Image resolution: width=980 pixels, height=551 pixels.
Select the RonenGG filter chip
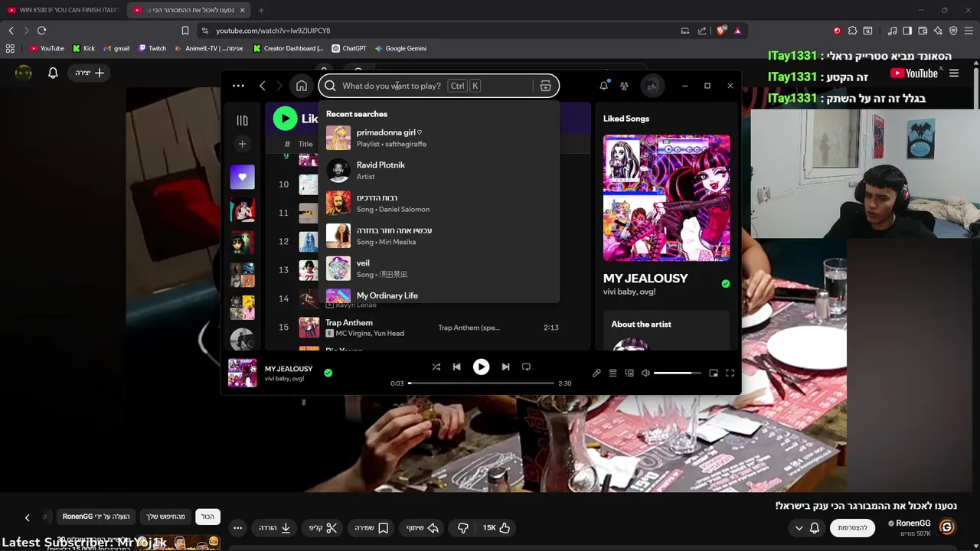[x=96, y=517]
